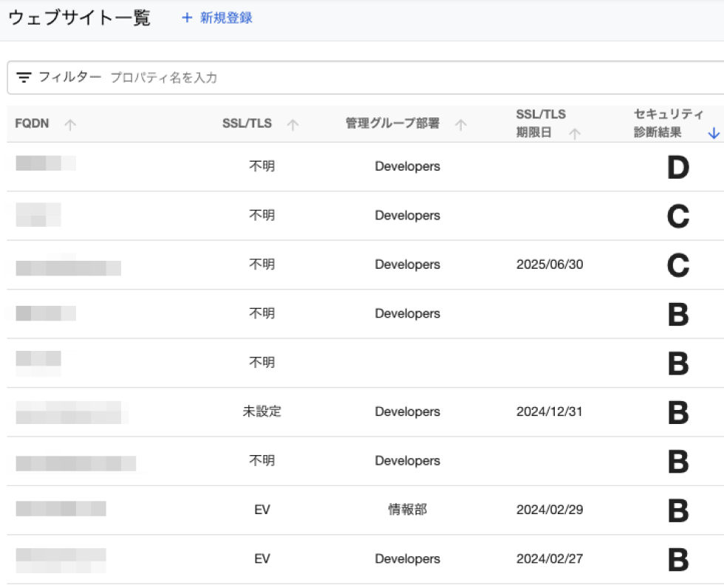Sort by FQDN using its arrow
724x588 pixels.
click(x=70, y=125)
